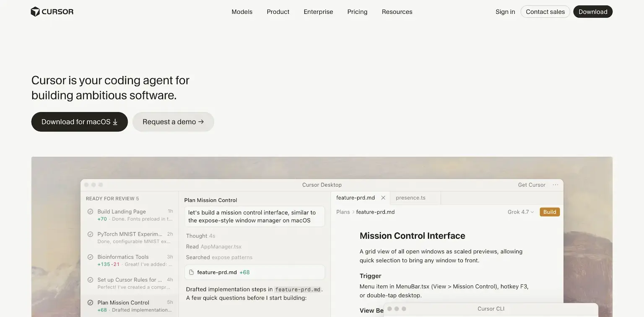Select the Plan Mission Control task
Image resolution: width=644 pixels, height=317 pixels.
click(x=130, y=306)
